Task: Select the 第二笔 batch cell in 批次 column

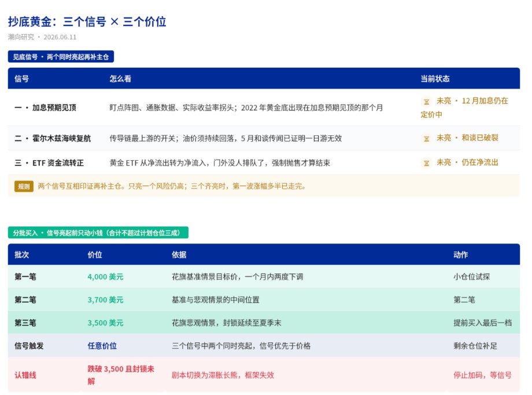Action: point(25,300)
